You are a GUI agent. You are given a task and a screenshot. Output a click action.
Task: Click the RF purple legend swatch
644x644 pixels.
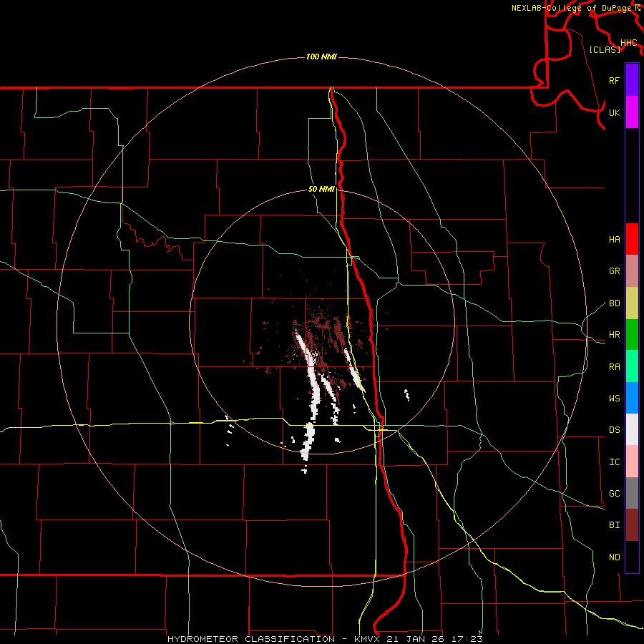[632, 80]
